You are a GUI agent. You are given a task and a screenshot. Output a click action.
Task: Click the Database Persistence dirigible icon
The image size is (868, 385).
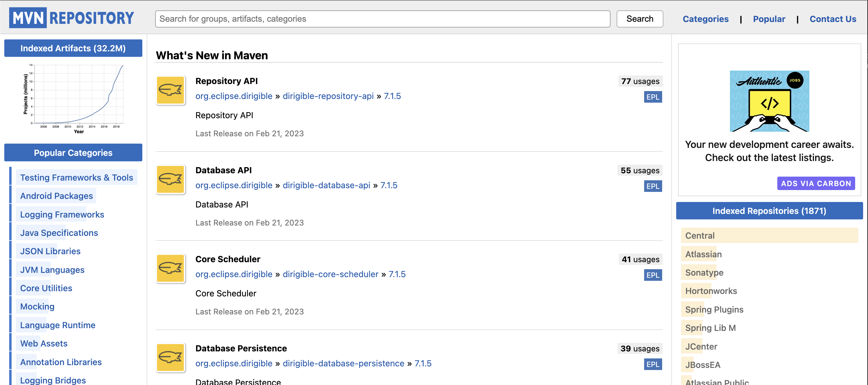coord(170,357)
